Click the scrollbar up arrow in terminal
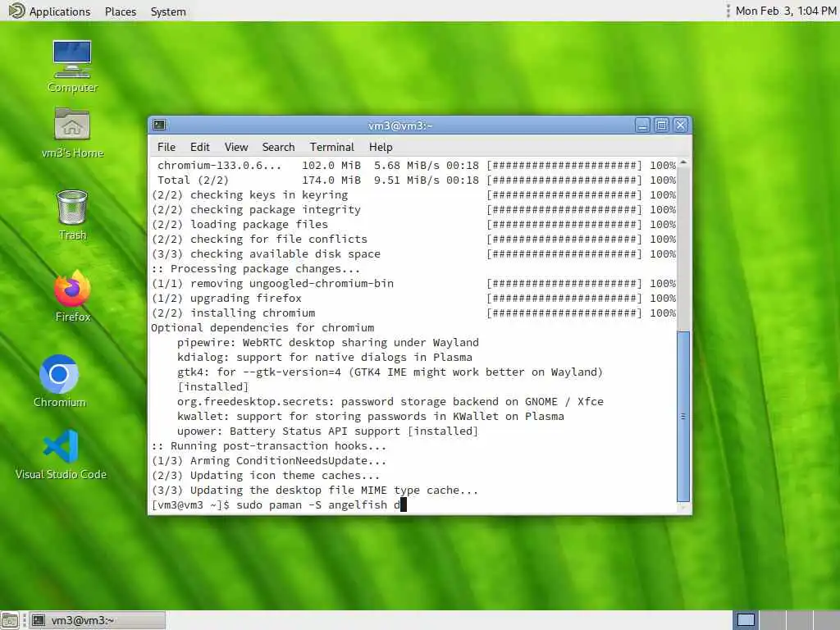 (x=683, y=162)
